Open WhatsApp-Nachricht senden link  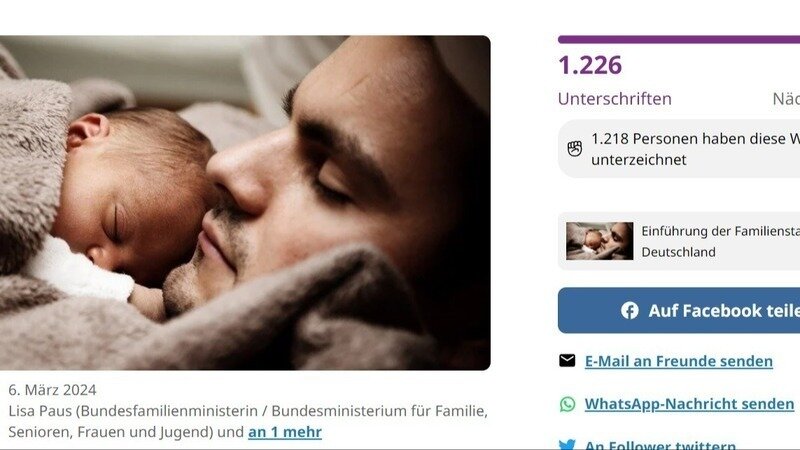[689, 404]
